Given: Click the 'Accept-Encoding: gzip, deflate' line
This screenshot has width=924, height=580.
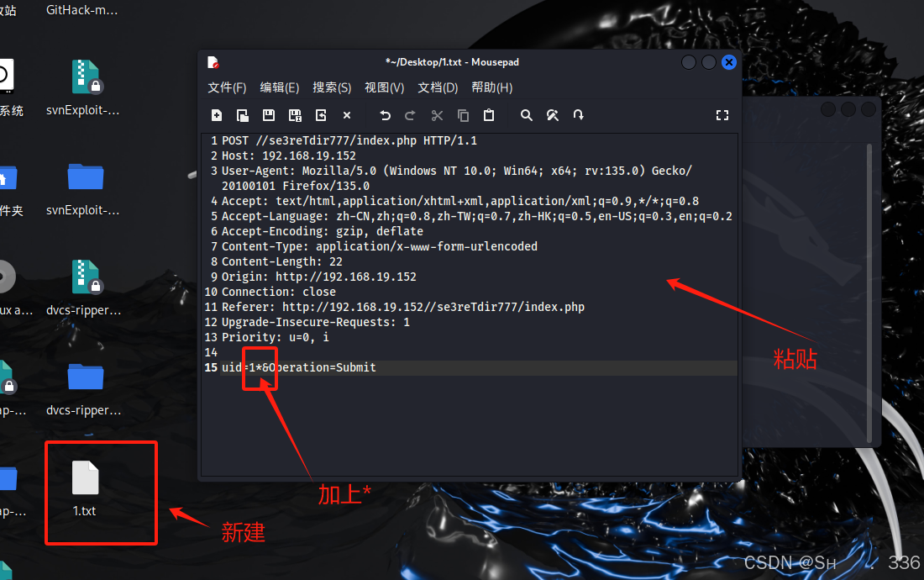Looking at the screenshot, I should point(323,232).
